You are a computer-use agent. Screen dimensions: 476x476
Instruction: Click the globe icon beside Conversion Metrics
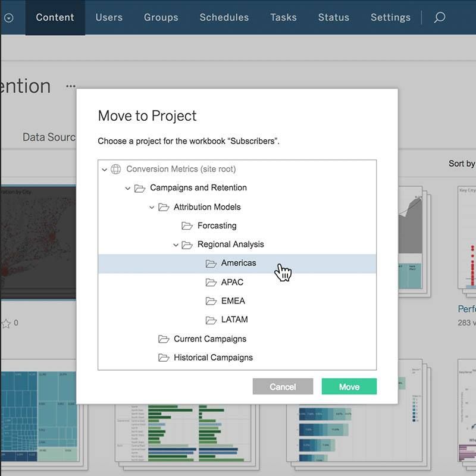coord(116,169)
